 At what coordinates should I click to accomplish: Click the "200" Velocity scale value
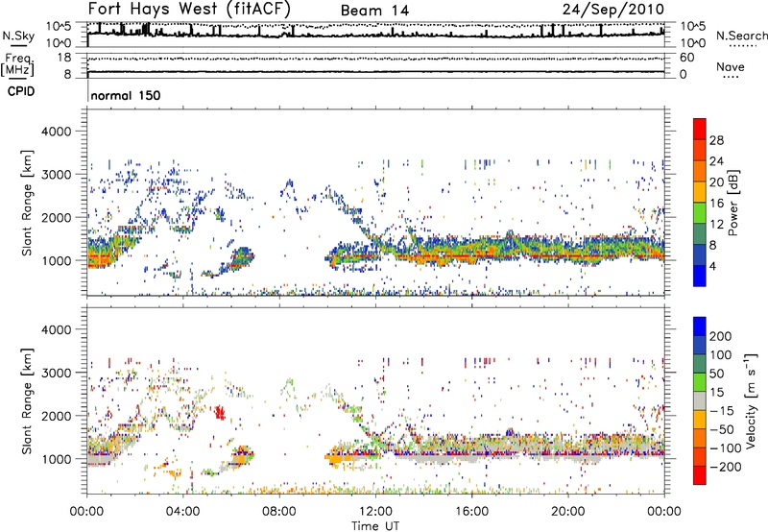(721, 336)
